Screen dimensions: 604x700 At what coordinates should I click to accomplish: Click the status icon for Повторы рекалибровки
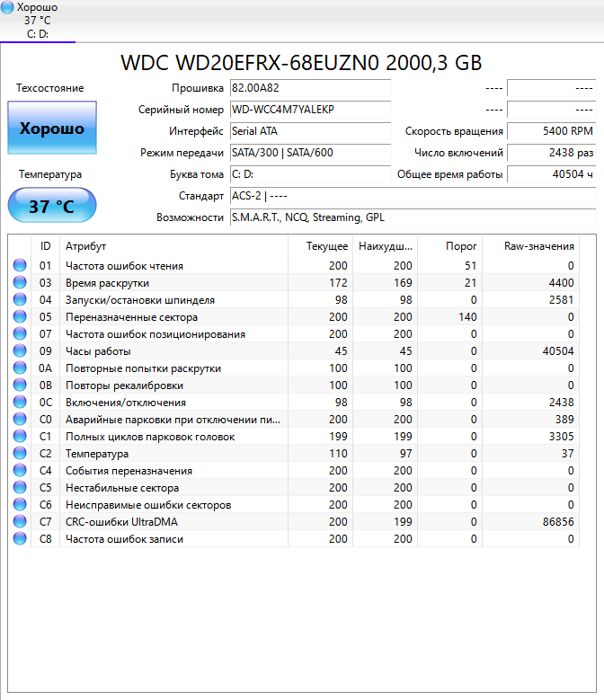point(20,385)
